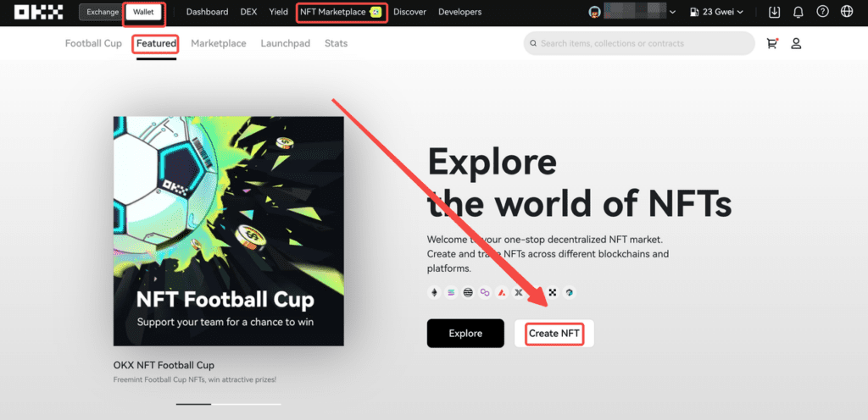
Task: Open the Yield menu
Action: (x=278, y=12)
